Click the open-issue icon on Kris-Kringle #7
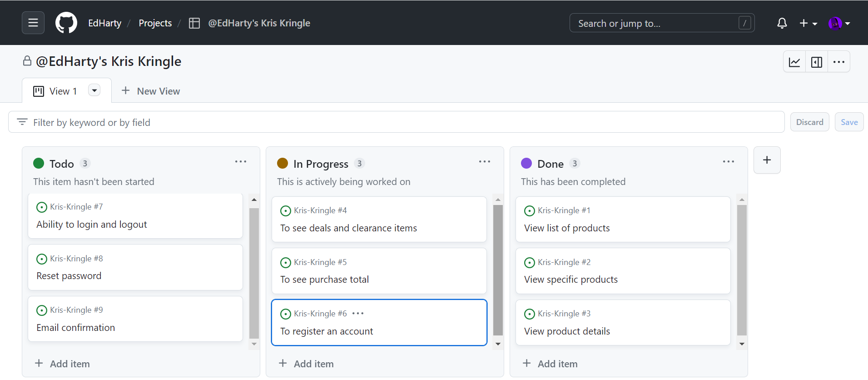The height and width of the screenshot is (380, 868). click(x=42, y=207)
